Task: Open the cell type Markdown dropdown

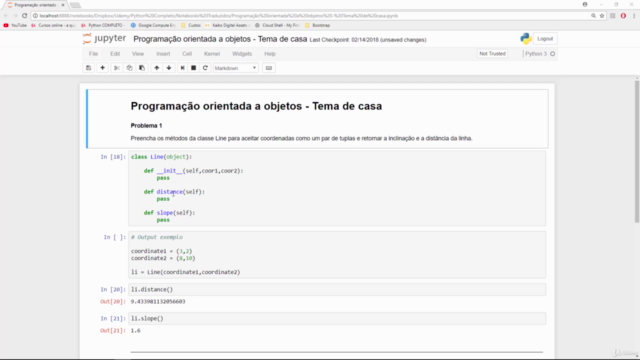Action: pyautogui.click(x=236, y=68)
